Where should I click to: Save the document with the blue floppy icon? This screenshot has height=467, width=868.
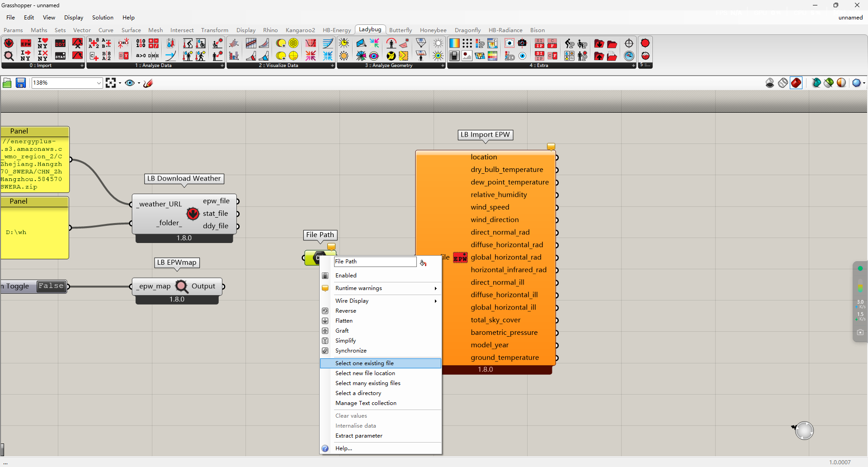pyautogui.click(x=21, y=83)
